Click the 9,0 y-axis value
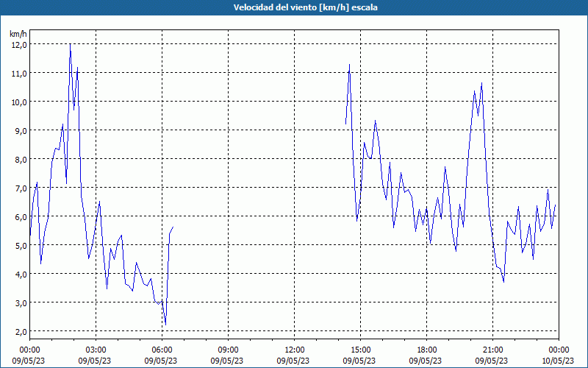The image size is (588, 368). pyautogui.click(x=21, y=131)
